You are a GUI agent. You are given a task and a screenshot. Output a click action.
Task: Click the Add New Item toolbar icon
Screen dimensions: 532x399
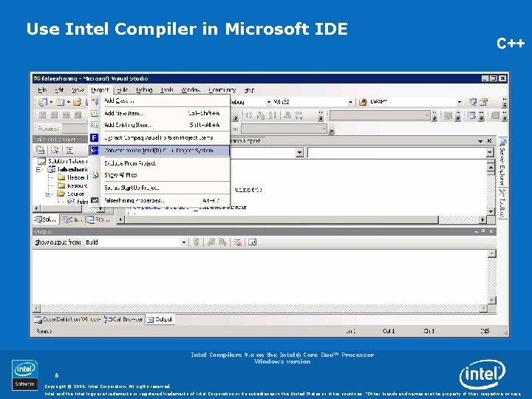(x=60, y=102)
